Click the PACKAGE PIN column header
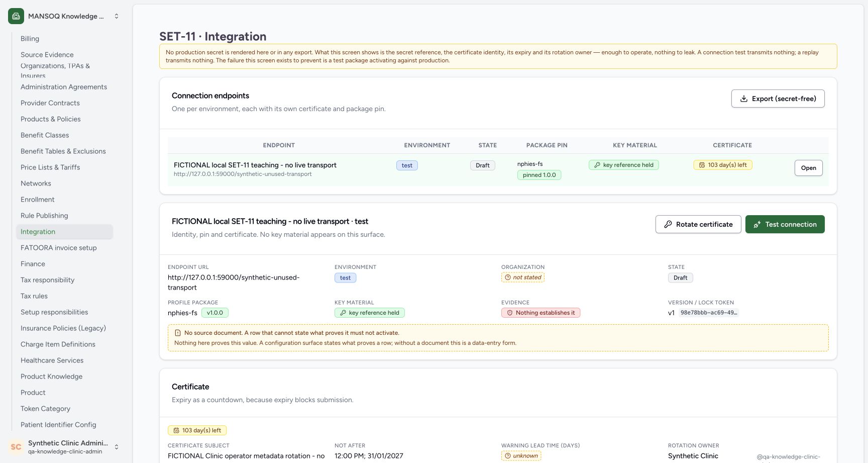The image size is (868, 463). click(x=547, y=145)
